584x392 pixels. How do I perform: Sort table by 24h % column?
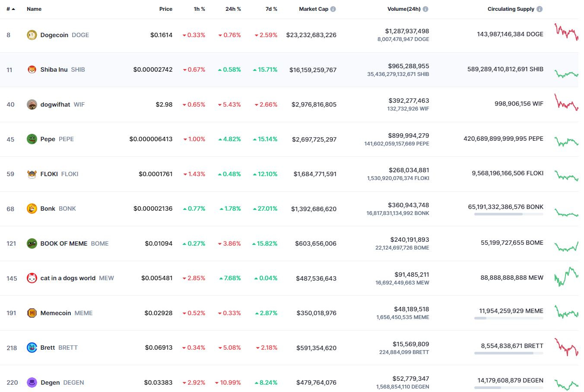(x=233, y=9)
